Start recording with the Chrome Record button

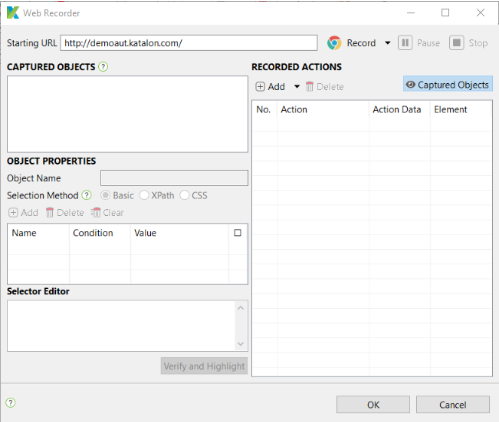pyautogui.click(x=351, y=43)
